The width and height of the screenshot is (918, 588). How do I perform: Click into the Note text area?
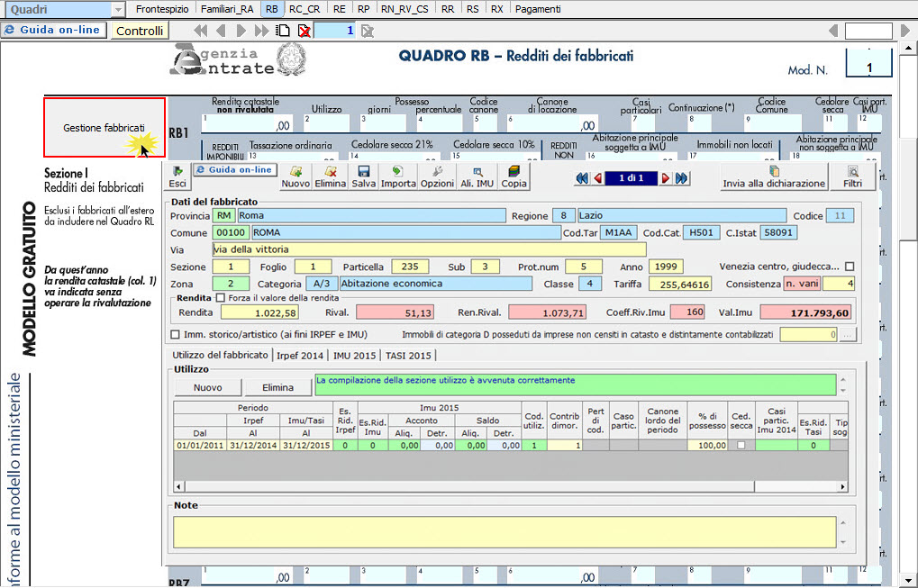[504, 532]
